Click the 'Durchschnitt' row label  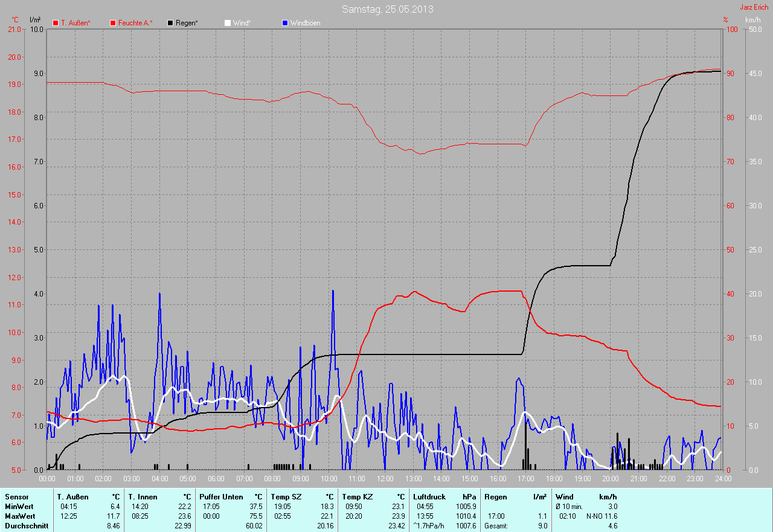(27, 526)
